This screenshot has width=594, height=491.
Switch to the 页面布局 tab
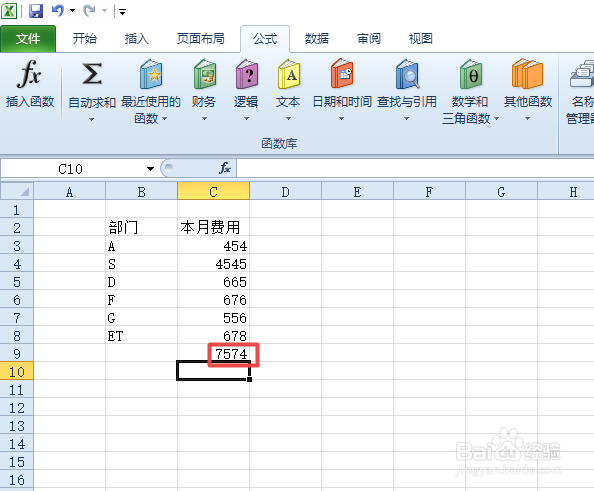[x=201, y=39]
